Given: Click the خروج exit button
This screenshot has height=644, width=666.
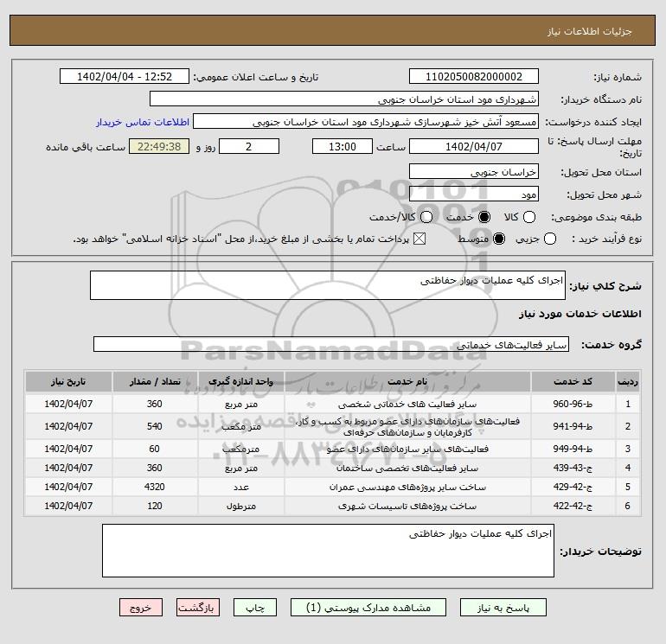Looking at the screenshot, I should tap(141, 608).
